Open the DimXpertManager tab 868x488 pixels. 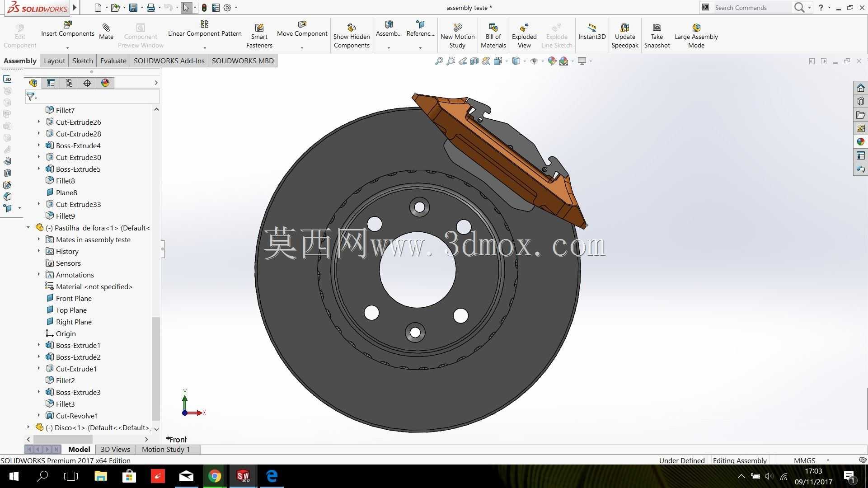pyautogui.click(x=87, y=83)
